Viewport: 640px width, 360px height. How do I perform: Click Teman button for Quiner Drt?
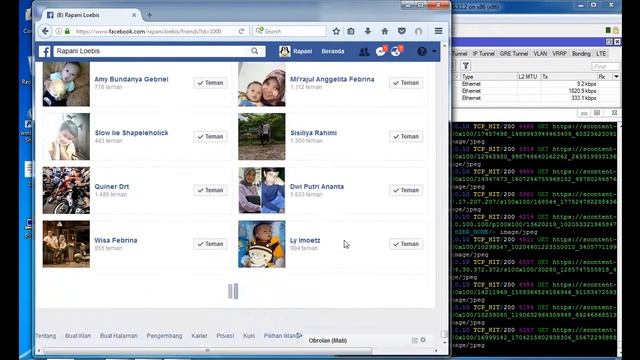pyautogui.click(x=210, y=190)
